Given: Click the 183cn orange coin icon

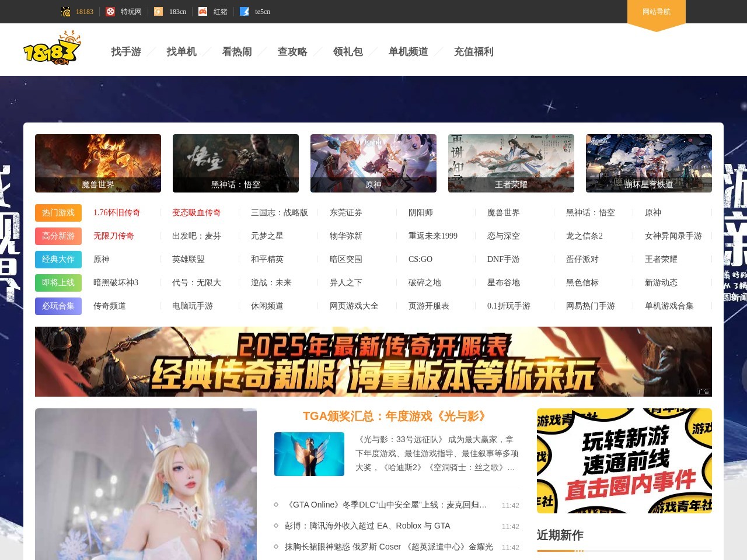Looking at the screenshot, I should (x=158, y=11).
